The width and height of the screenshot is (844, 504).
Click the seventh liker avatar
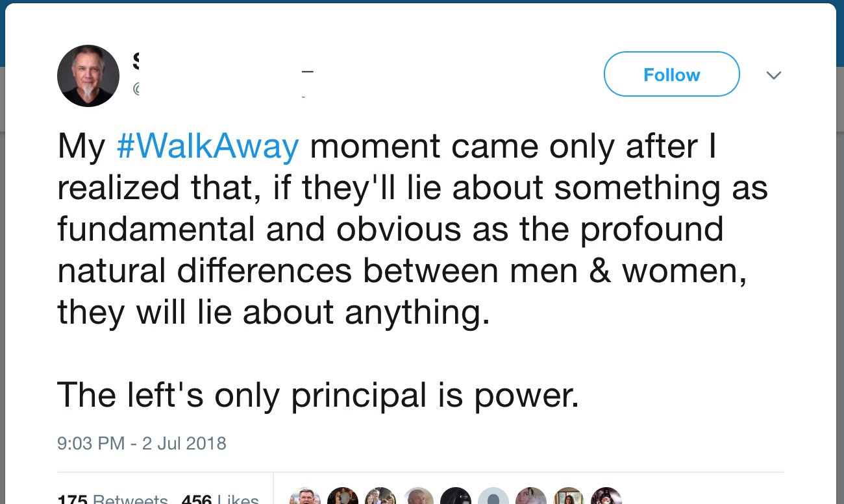pyautogui.click(x=531, y=497)
